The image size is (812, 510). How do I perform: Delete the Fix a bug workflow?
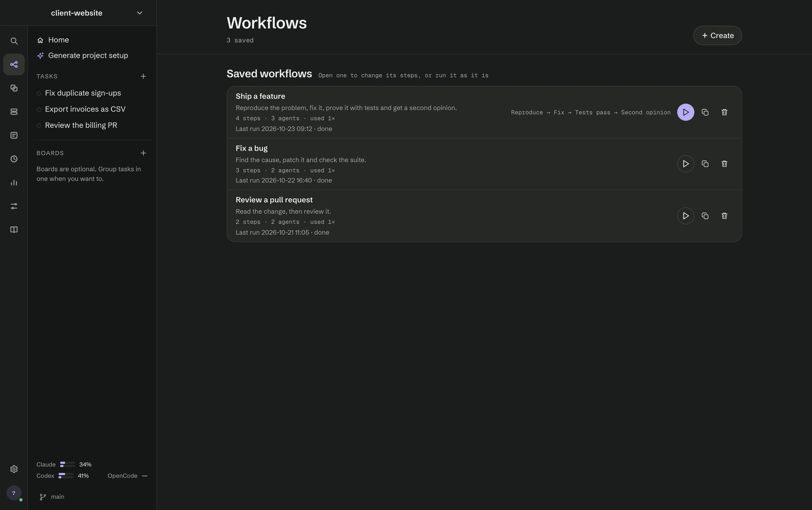coord(724,164)
